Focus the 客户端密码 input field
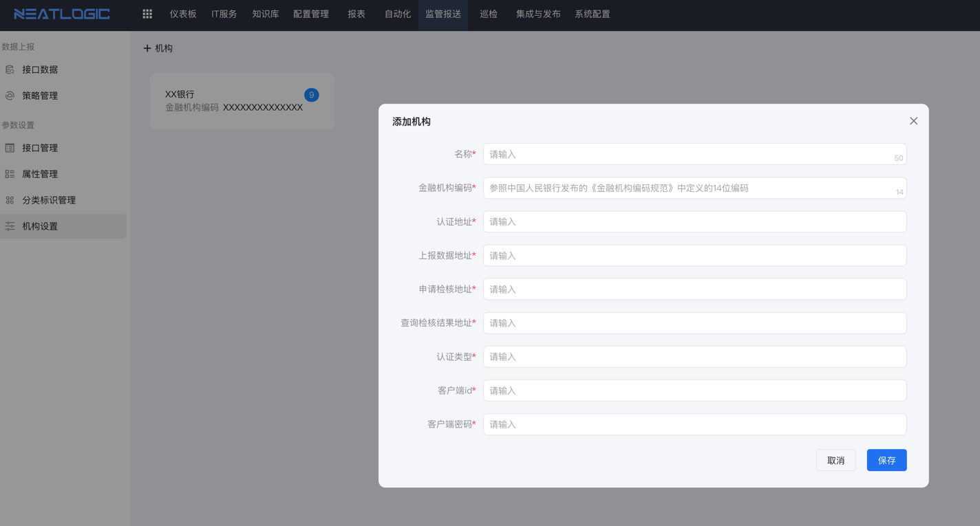Viewport: 980px width, 526px height. pyautogui.click(x=694, y=424)
